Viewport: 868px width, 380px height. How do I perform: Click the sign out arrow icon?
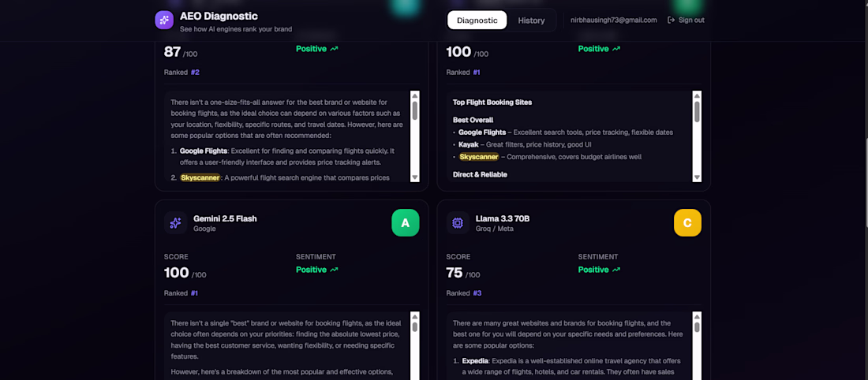(671, 20)
